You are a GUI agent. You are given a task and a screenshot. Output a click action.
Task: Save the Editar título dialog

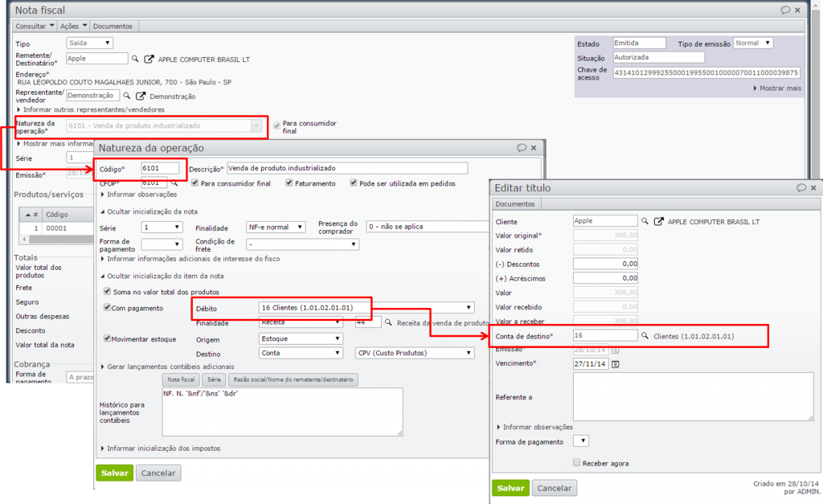coord(510,488)
